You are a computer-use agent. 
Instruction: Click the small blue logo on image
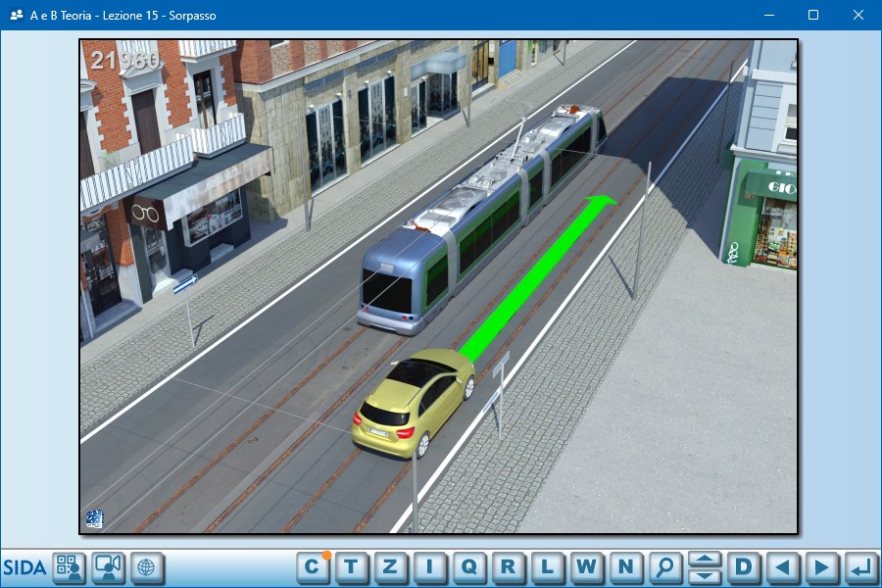pos(94,518)
